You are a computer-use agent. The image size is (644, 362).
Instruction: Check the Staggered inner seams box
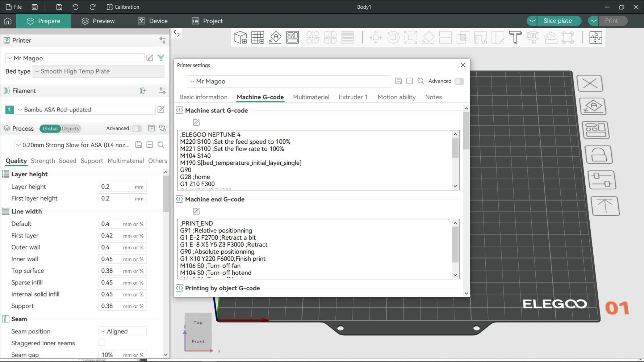point(102,343)
